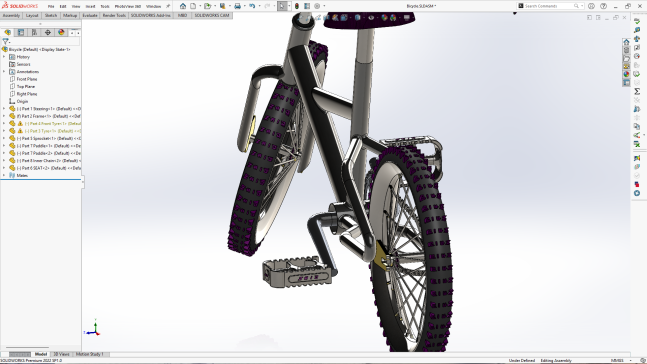Switch to the Motion Study 1 tab

coord(89,354)
